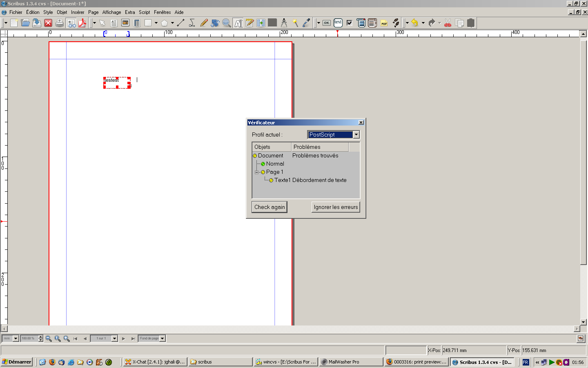This screenshot has height=368, width=588.
Task: Click Ignorer les erreurs button
Action: [336, 207]
